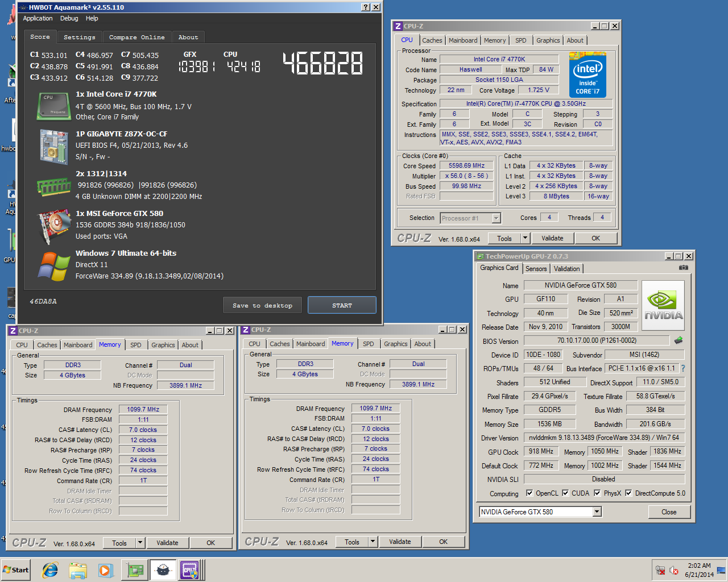This screenshot has width=728, height=582.
Task: Click the Aquamark title bar help question button
Action: click(366, 7)
